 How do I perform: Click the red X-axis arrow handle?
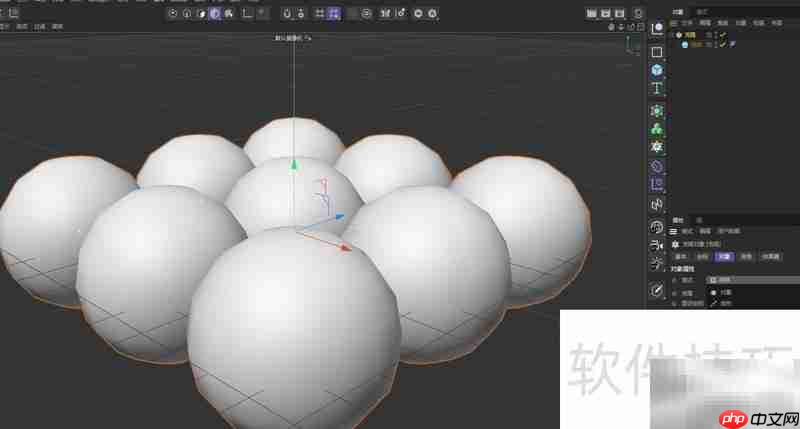click(x=346, y=248)
